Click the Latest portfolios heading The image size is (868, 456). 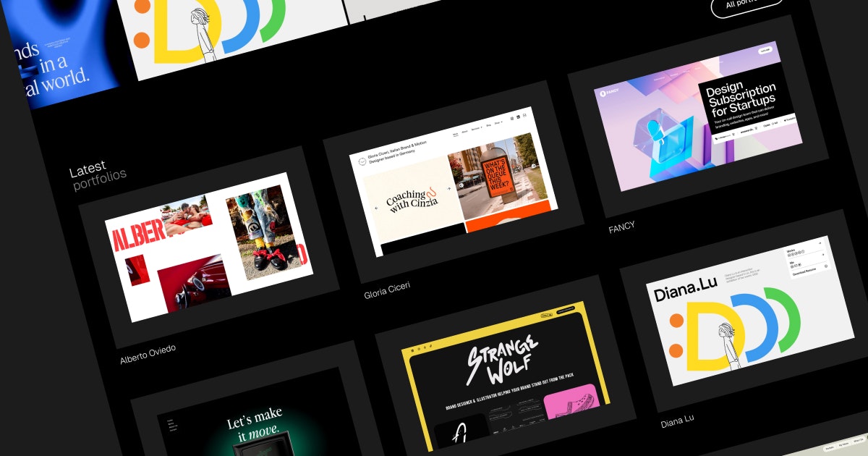tap(98, 176)
